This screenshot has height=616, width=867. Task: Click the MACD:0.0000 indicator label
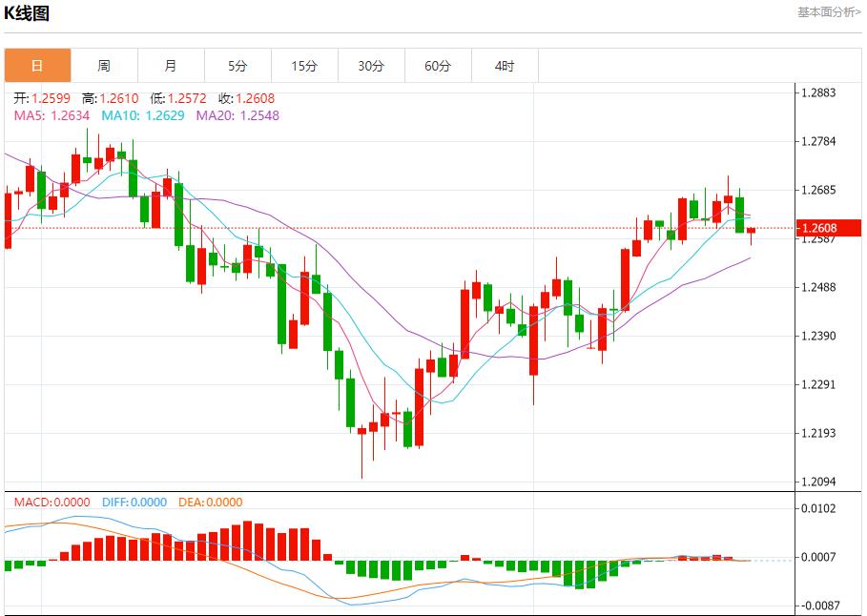(x=52, y=503)
